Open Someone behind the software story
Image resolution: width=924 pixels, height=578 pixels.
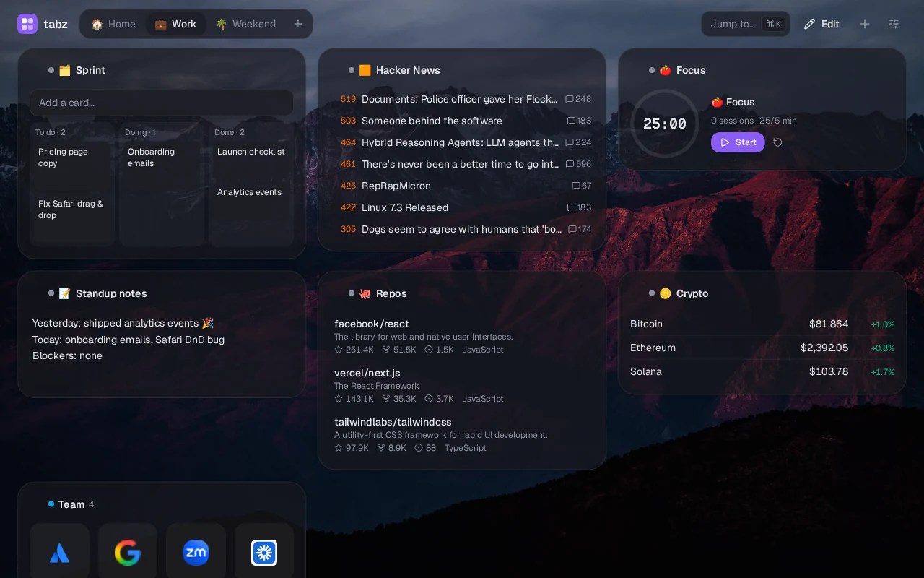tap(432, 121)
